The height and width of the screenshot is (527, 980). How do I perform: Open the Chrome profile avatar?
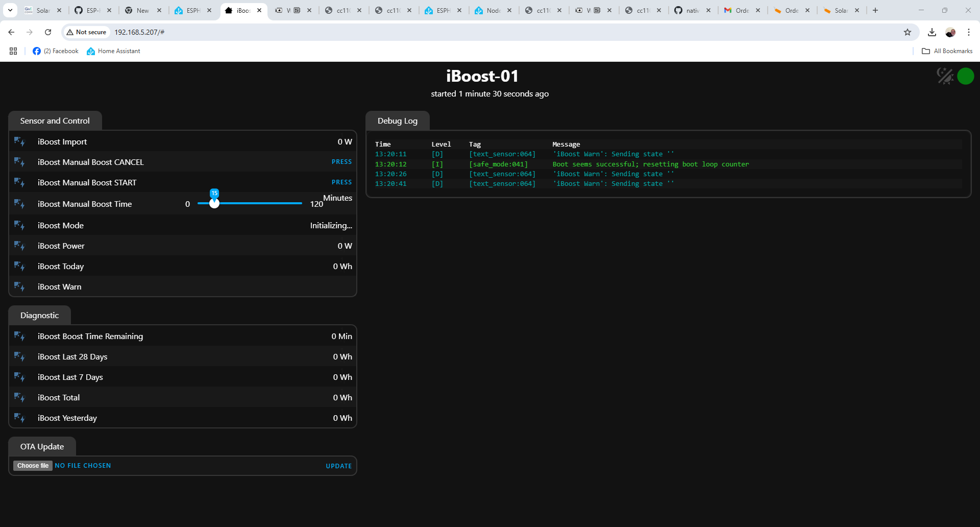(950, 32)
